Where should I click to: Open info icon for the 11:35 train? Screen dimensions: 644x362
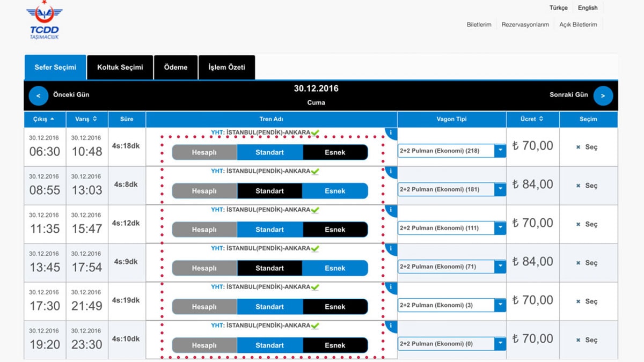[391, 210]
